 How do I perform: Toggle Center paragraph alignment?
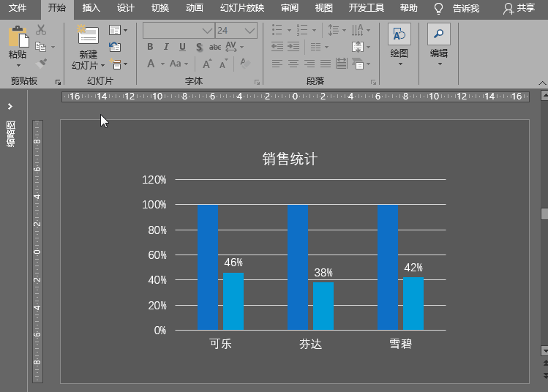(293, 64)
